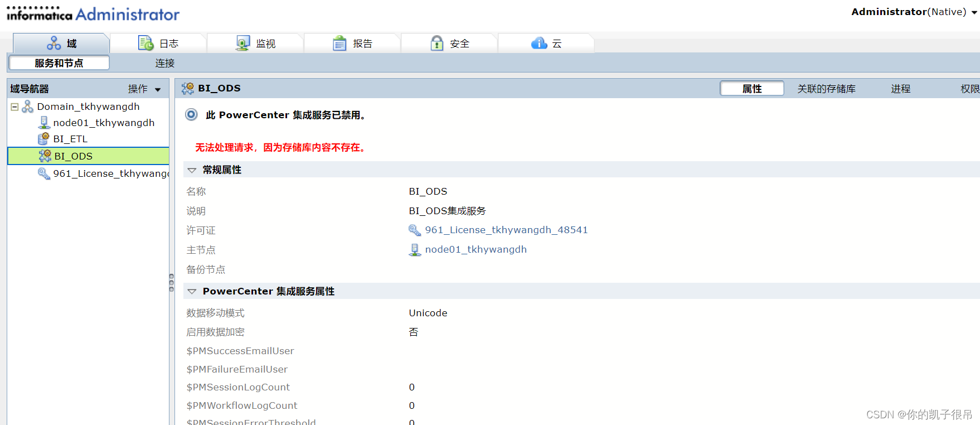Select node01_tkhywangdh in the navigator tree
Image resolution: width=980 pixels, height=425 pixels.
pos(104,123)
